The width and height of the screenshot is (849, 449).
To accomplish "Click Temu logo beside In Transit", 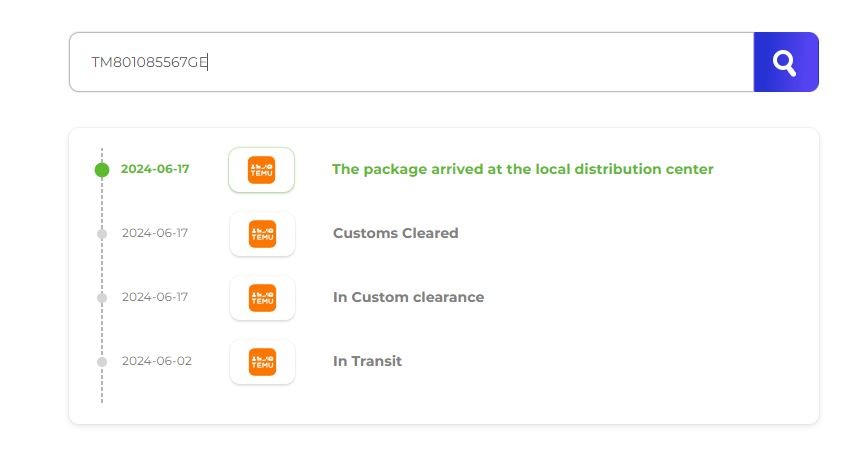I will 262,362.
